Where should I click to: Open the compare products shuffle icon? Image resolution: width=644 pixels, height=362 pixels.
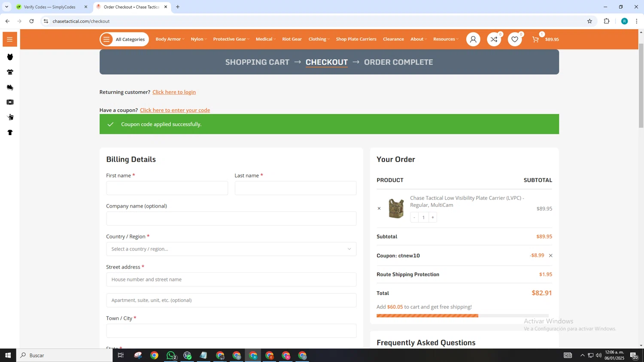(494, 39)
